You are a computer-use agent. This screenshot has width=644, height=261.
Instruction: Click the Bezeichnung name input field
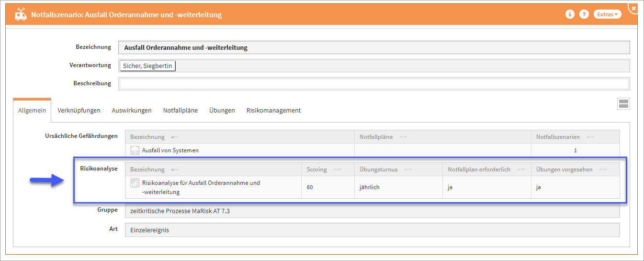[x=374, y=47]
